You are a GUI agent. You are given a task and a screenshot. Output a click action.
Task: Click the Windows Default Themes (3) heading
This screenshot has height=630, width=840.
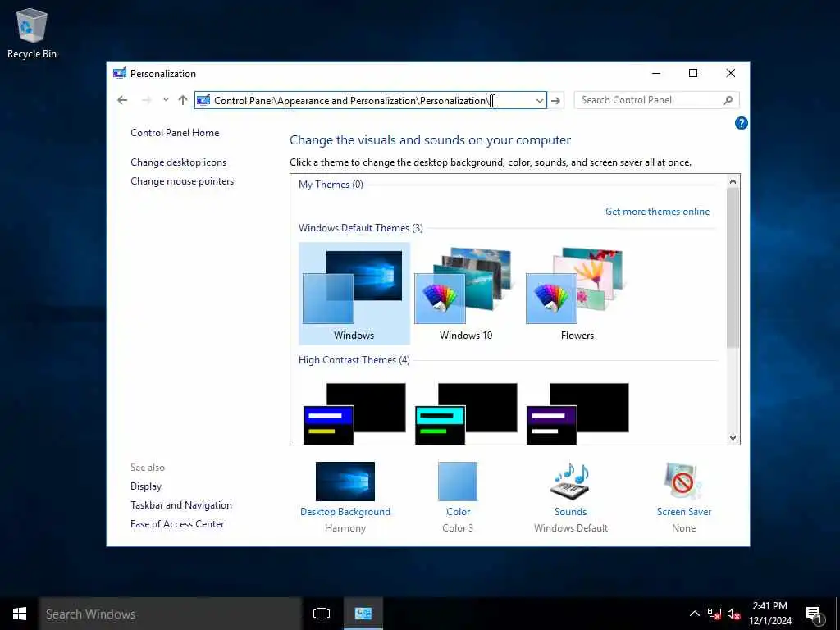[361, 228]
